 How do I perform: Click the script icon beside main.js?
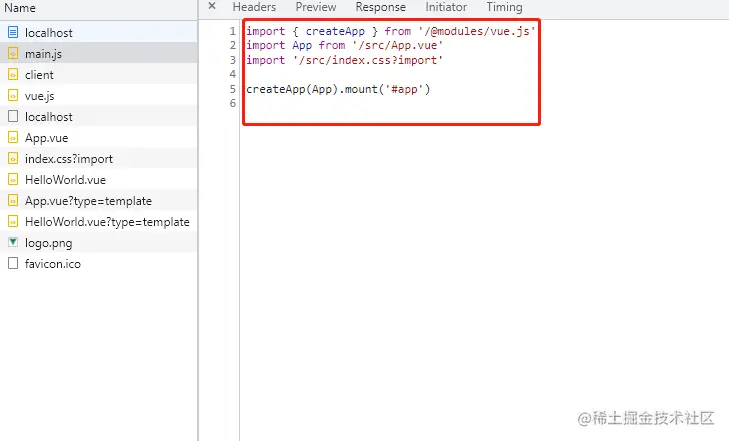[13, 53]
